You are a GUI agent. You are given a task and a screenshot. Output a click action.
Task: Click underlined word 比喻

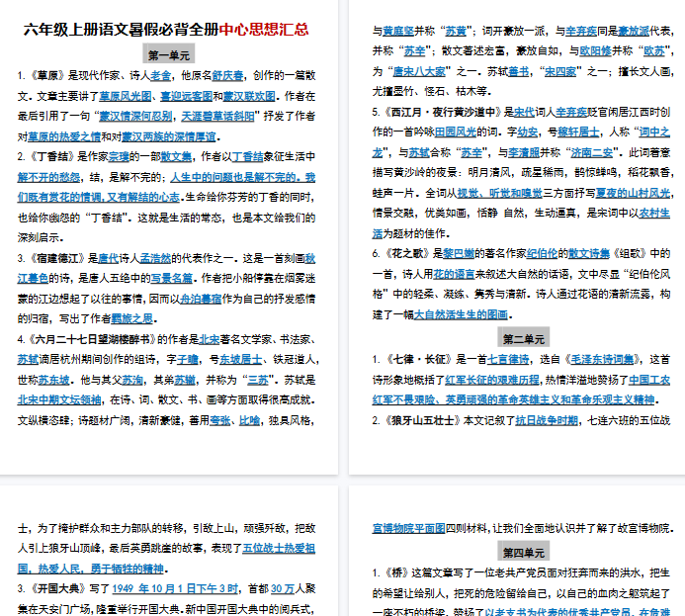tap(249, 420)
